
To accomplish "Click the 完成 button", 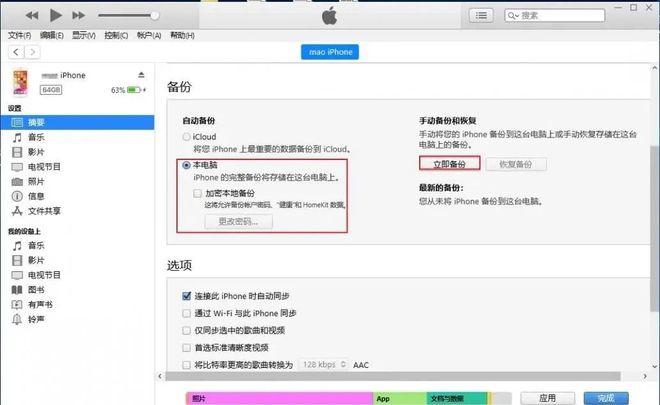I will pos(606,398).
